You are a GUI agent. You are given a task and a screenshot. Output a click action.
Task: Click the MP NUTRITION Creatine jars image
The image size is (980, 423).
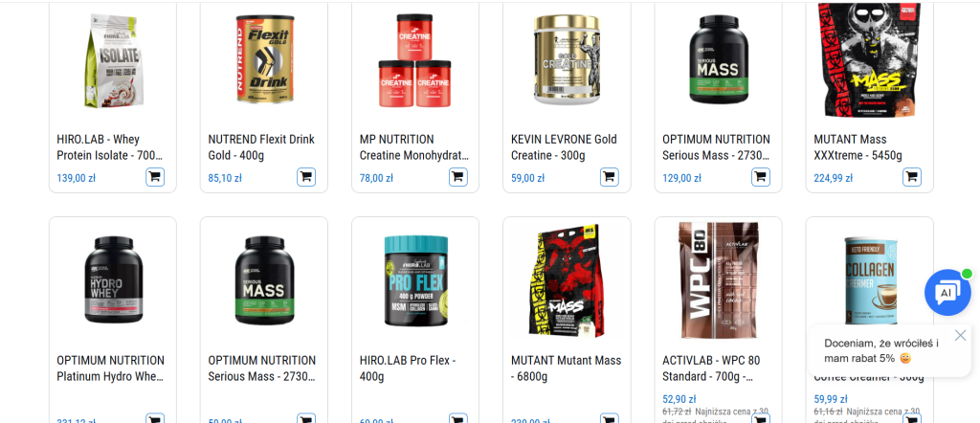[x=415, y=60]
